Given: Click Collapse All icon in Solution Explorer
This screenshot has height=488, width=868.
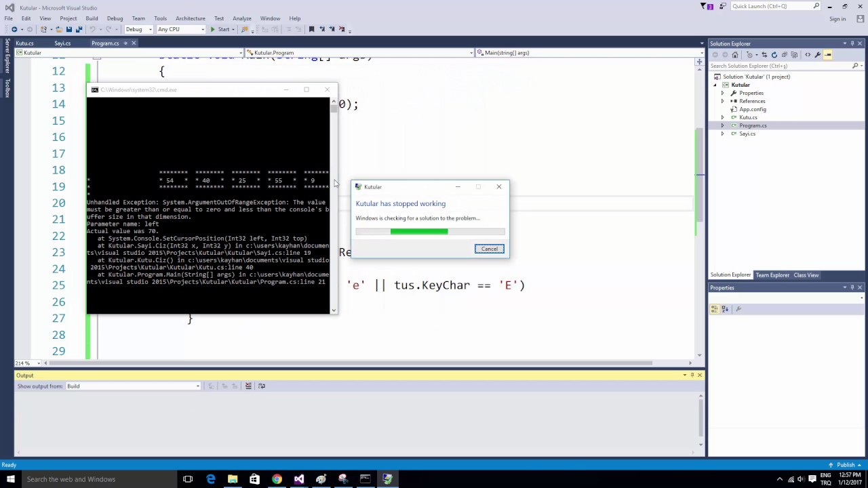Looking at the screenshot, I should tap(785, 55).
